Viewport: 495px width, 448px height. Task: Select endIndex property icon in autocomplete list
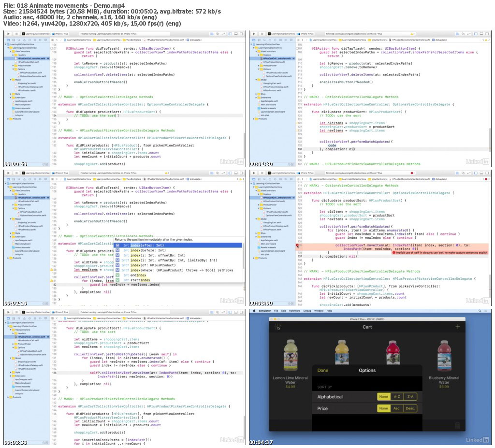[117, 275]
